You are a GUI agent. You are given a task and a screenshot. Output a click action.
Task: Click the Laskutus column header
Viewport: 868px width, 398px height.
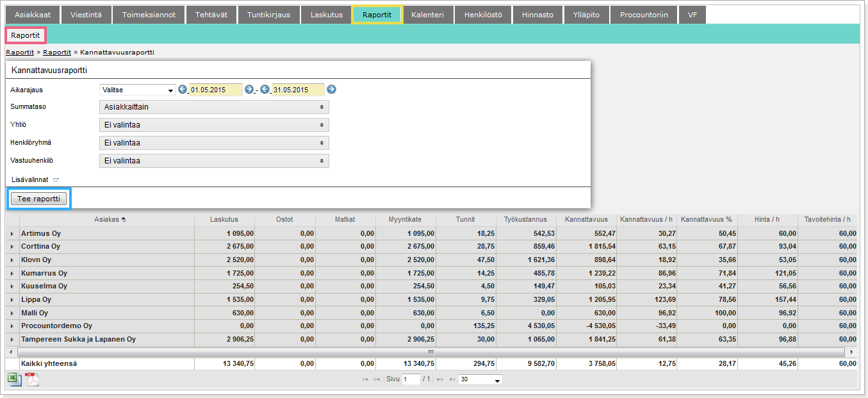coord(224,219)
